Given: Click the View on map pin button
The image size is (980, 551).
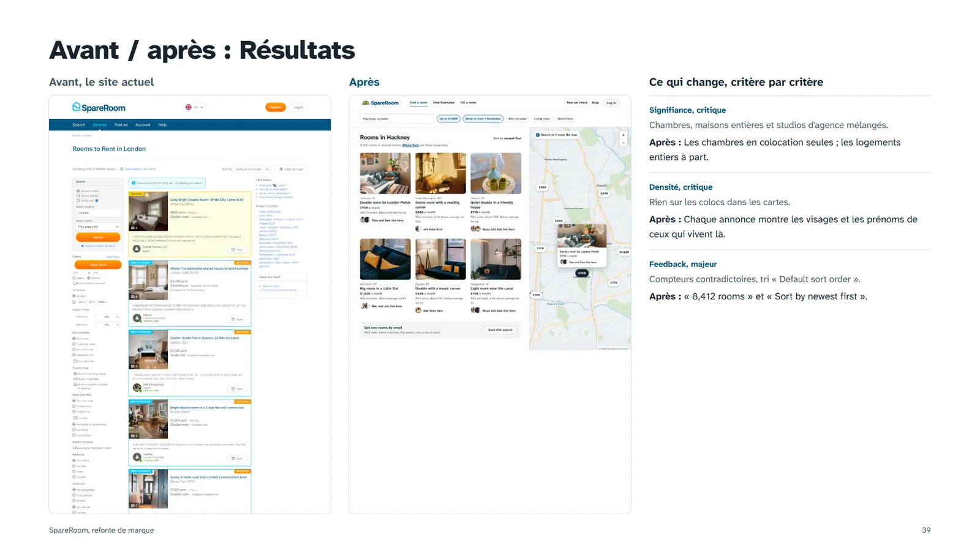Looking at the screenshot, I should point(291,169).
